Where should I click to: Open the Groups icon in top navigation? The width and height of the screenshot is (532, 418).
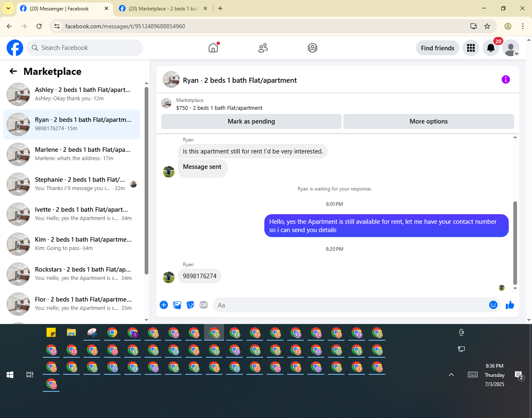coord(313,48)
